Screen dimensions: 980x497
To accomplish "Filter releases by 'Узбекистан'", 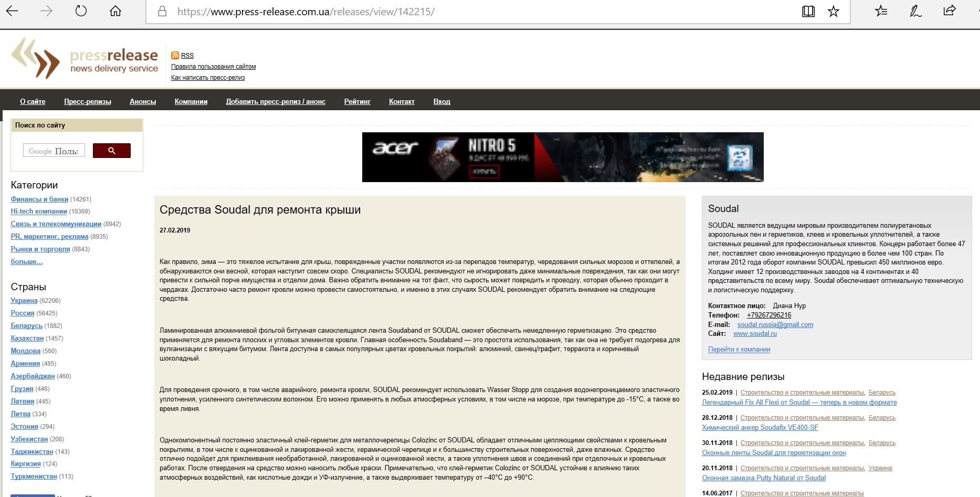I will (29, 439).
